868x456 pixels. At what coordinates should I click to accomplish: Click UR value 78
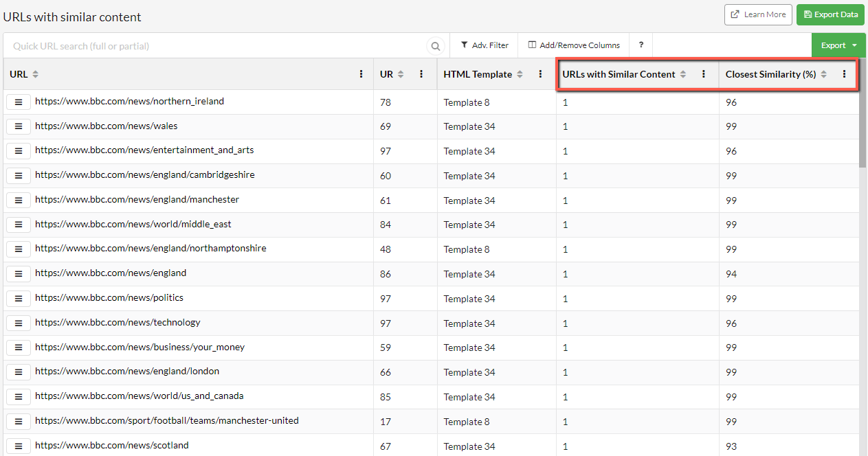coord(386,102)
